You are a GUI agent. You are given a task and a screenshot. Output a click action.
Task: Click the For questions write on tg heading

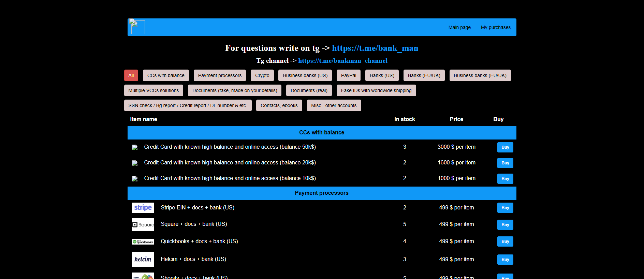[322, 48]
